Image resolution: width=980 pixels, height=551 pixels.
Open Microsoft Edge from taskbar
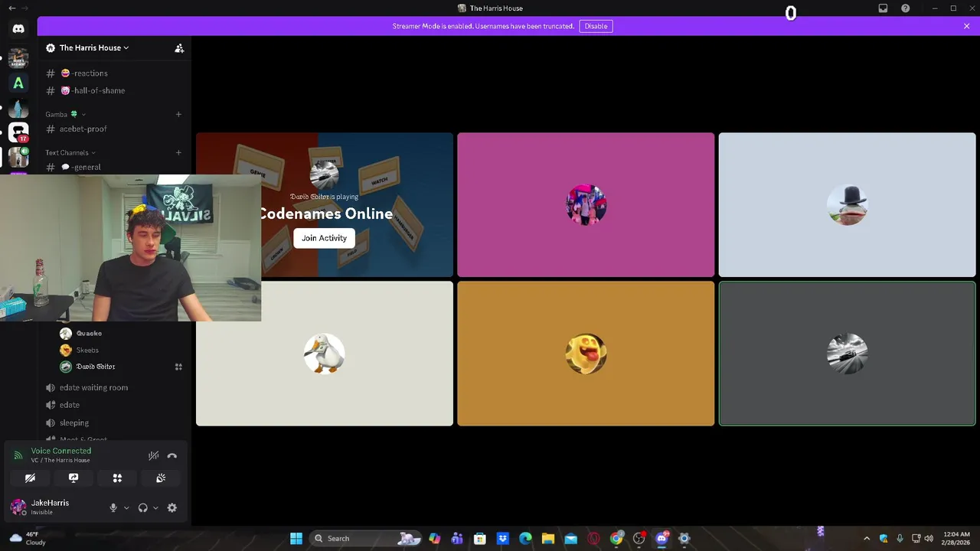525,539
